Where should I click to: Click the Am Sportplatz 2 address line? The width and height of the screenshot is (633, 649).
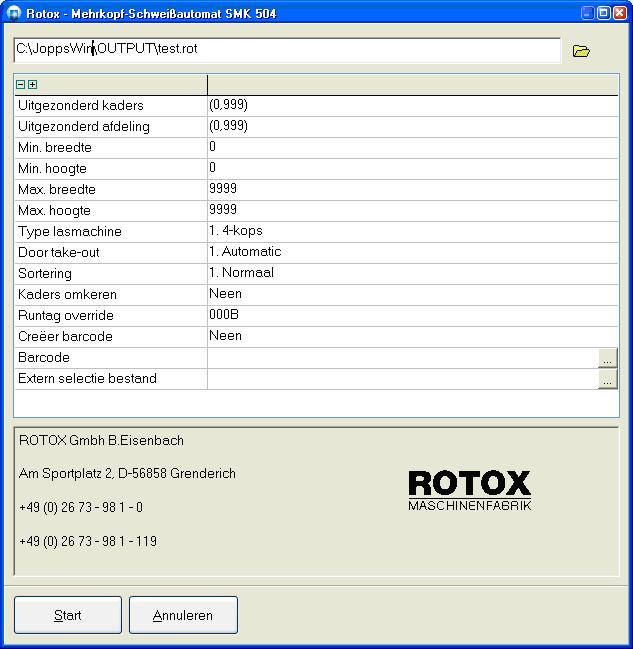click(x=127, y=474)
